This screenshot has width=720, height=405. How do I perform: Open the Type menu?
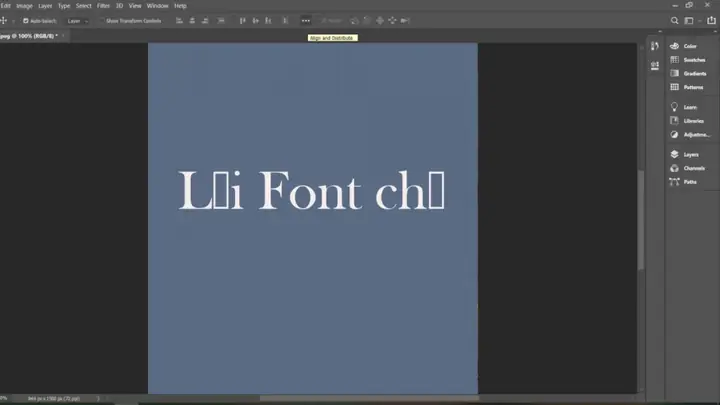[64, 6]
